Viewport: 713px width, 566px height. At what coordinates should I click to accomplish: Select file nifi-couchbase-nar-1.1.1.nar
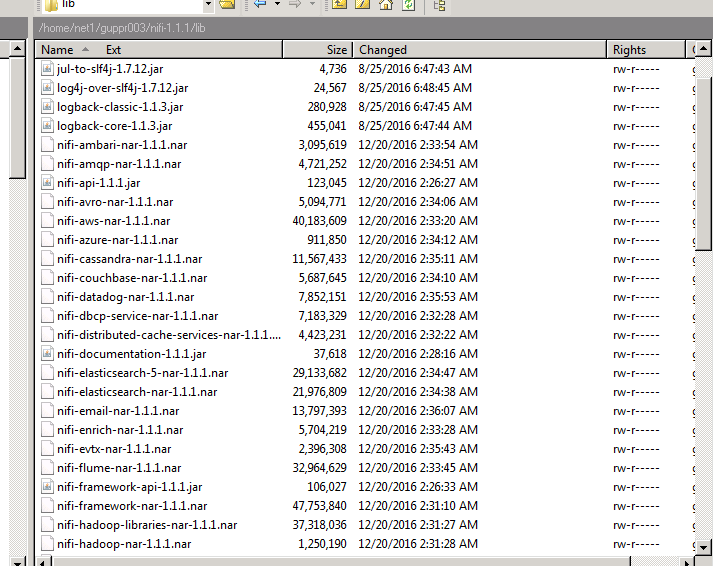click(x=132, y=278)
